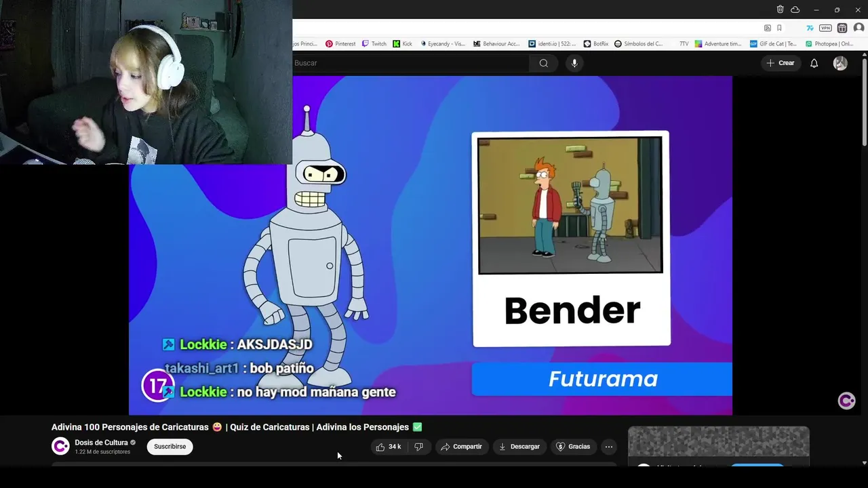Share the video with Compartir
The width and height of the screenshot is (868, 488).
pos(461,447)
